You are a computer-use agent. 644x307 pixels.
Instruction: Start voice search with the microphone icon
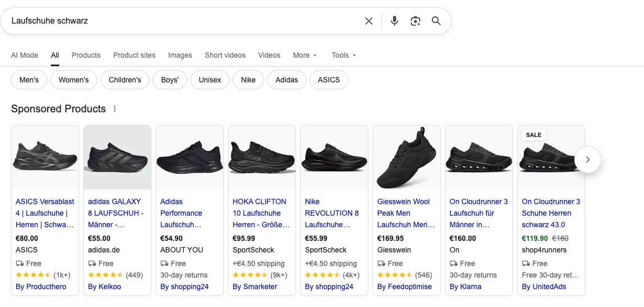(x=395, y=21)
